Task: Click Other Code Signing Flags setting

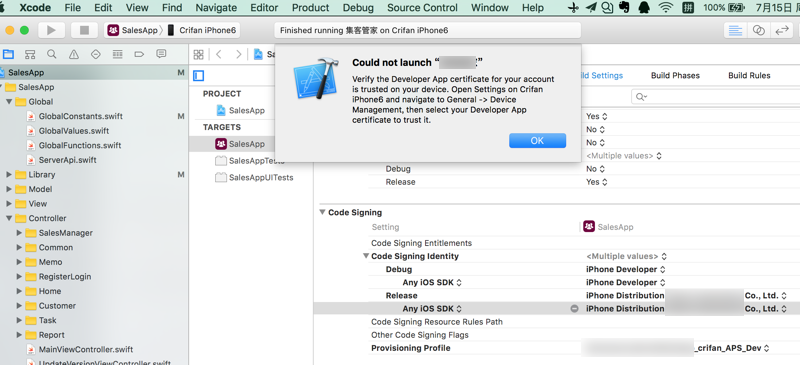Action: 419,335
